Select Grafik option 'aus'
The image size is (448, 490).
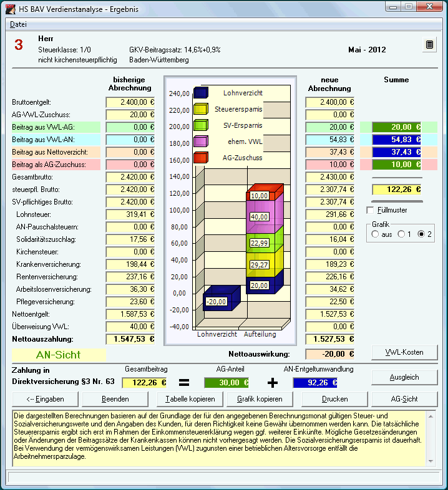click(376, 234)
